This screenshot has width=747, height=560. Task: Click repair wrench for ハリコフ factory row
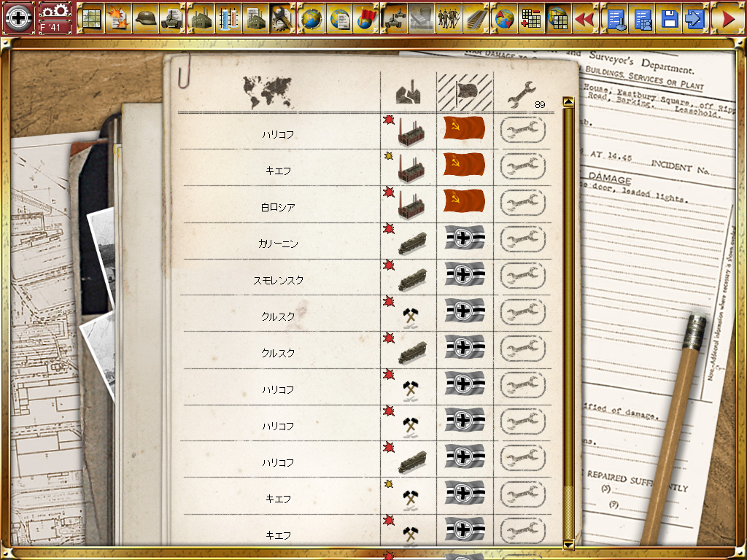click(522, 130)
